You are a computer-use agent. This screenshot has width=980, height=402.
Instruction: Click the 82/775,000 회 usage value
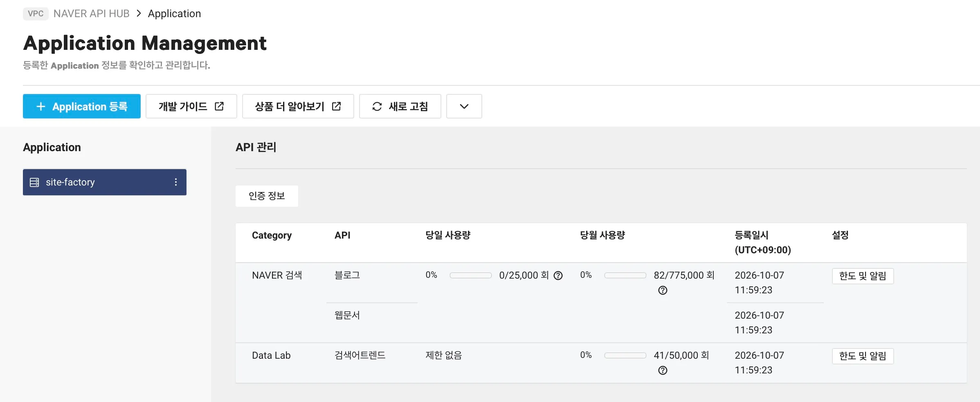point(684,275)
